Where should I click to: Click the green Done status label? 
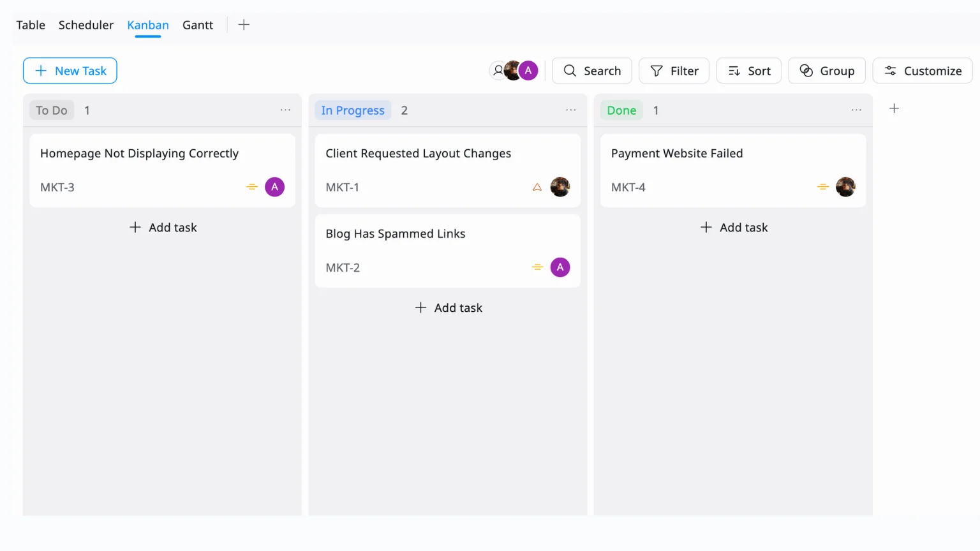coord(621,110)
